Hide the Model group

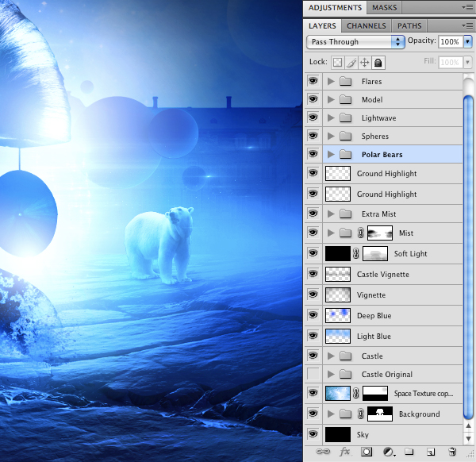313,99
